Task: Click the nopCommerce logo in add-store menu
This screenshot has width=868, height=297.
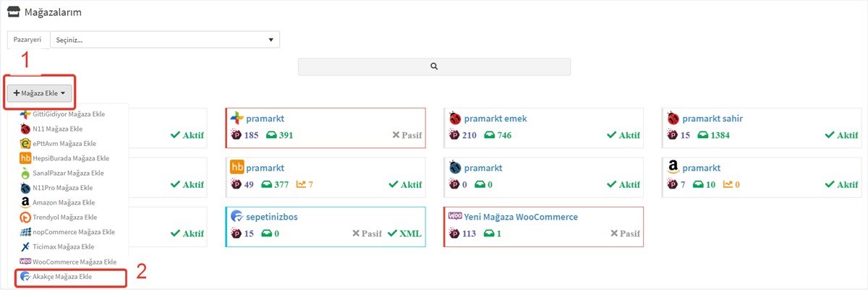Action: (x=25, y=232)
